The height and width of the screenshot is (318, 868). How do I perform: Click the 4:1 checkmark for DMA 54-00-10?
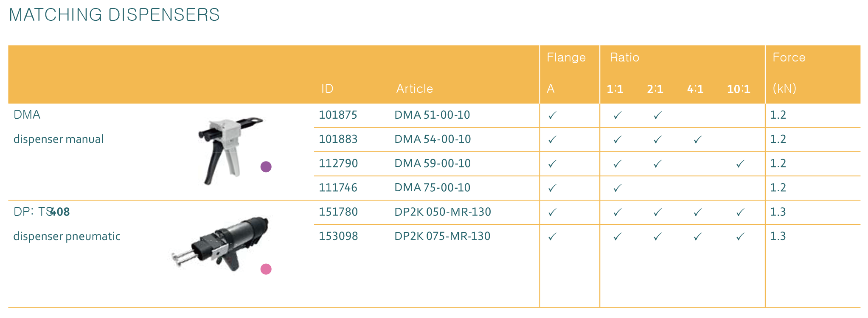pyautogui.click(x=697, y=139)
